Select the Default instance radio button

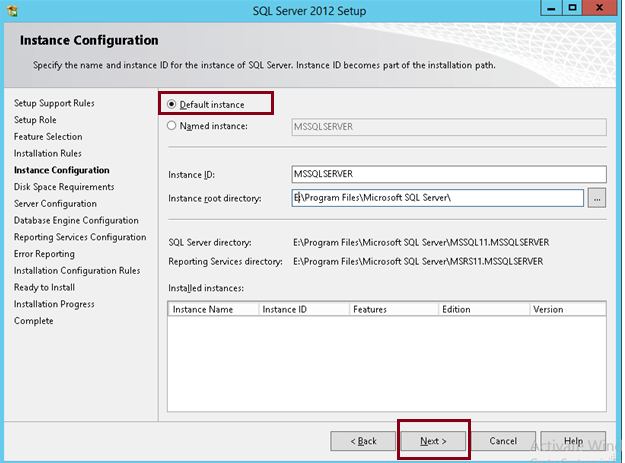click(171, 104)
